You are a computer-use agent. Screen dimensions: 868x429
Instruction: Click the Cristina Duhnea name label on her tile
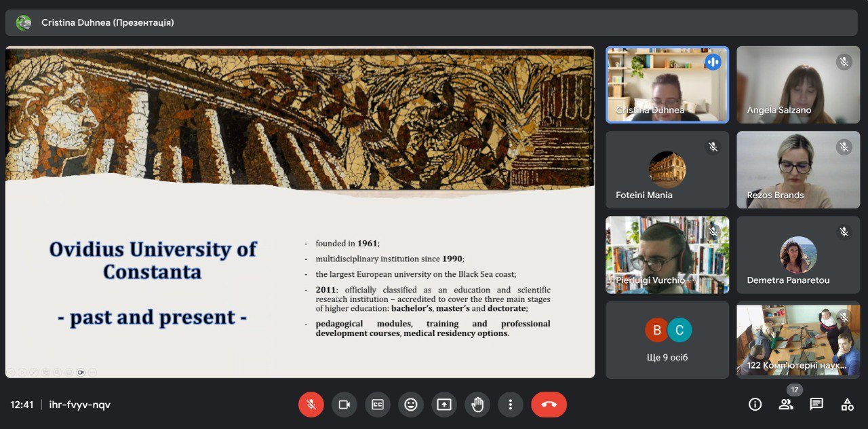coord(650,110)
